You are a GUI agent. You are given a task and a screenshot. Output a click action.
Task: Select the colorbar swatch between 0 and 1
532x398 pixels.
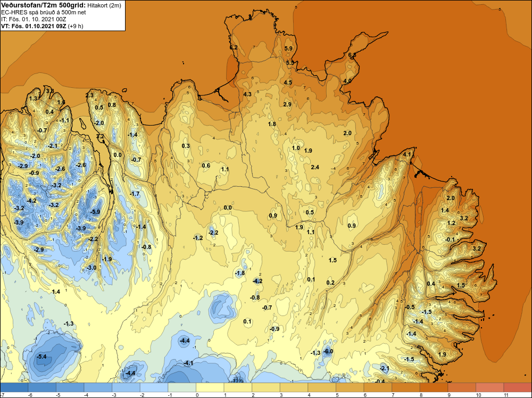tap(210, 387)
